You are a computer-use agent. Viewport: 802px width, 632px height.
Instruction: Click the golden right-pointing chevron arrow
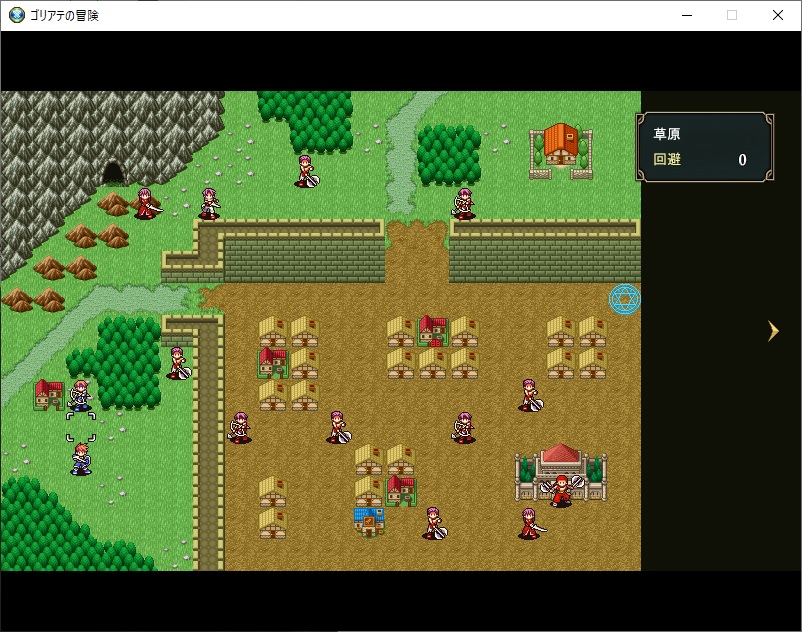[x=773, y=331]
